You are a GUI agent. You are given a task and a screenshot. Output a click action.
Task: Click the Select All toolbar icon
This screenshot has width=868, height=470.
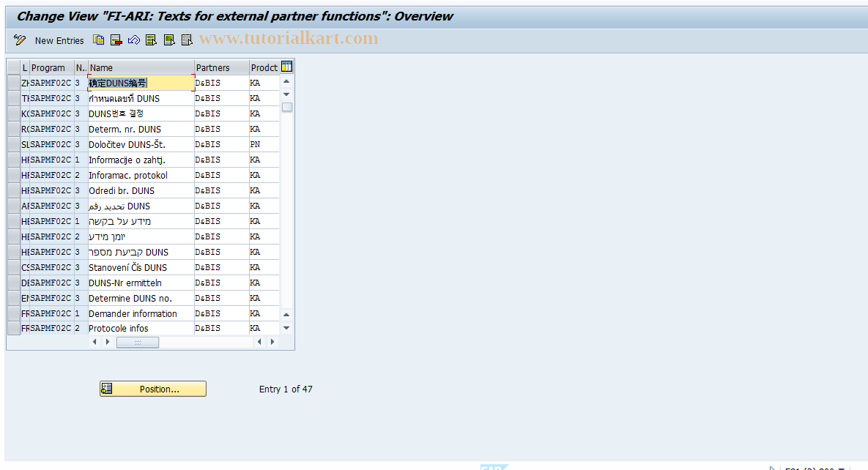151,40
